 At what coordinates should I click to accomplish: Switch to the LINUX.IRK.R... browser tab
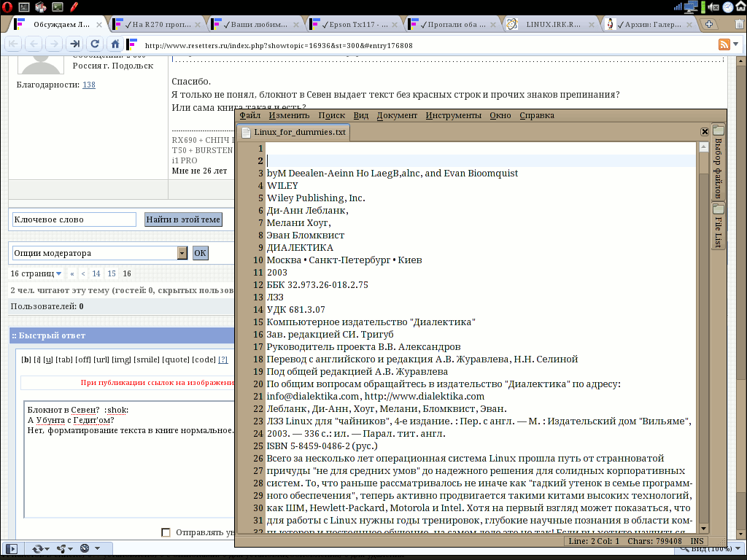click(551, 24)
